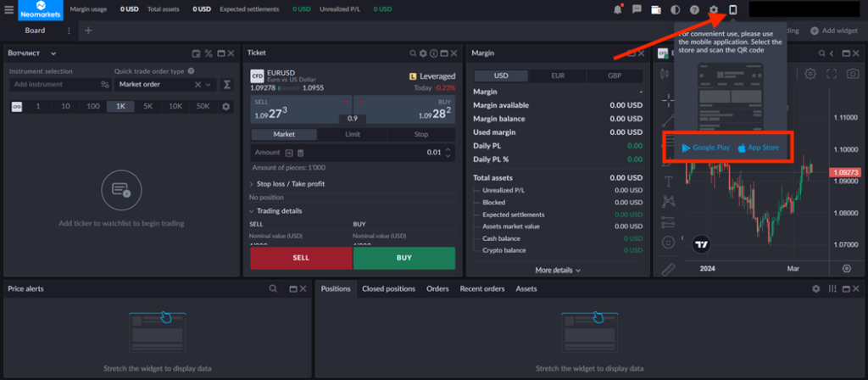Image resolution: width=868 pixels, height=380 pixels.
Task: Select the 1K quick trade amount
Action: pos(120,107)
